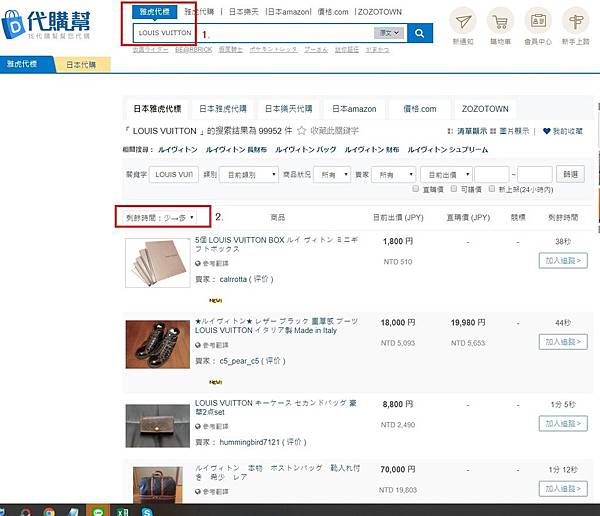Click 價格.com link above search box
Image resolution: width=600 pixels, height=516 pixels.
(333, 12)
